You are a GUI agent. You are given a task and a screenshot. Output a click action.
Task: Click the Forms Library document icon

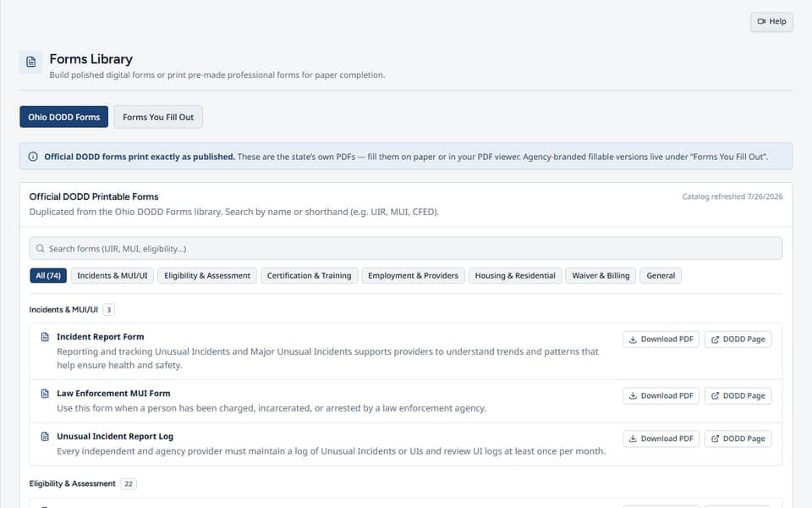click(x=30, y=62)
